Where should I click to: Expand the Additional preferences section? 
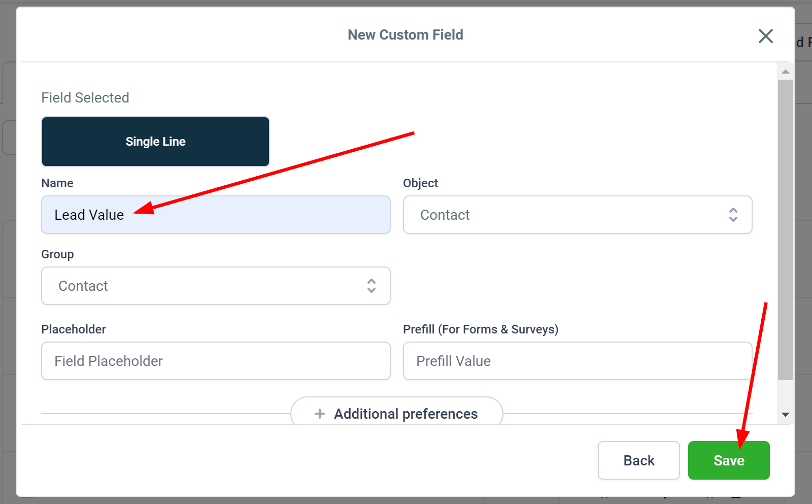pos(405,414)
